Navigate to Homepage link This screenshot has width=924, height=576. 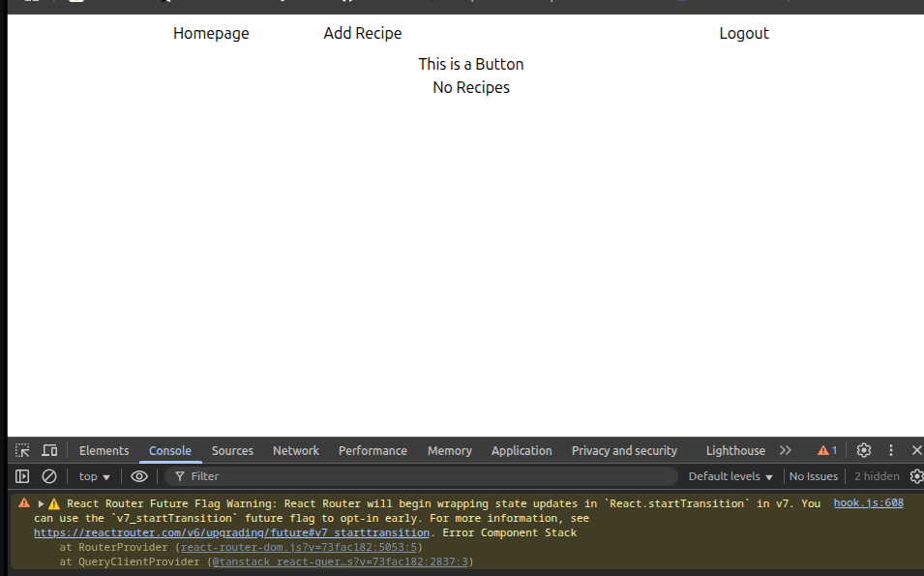[211, 34]
